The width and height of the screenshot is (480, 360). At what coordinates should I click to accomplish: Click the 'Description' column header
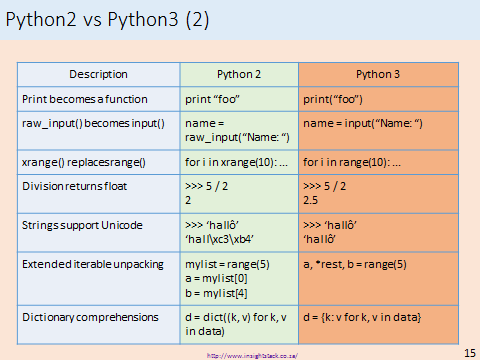(99, 74)
